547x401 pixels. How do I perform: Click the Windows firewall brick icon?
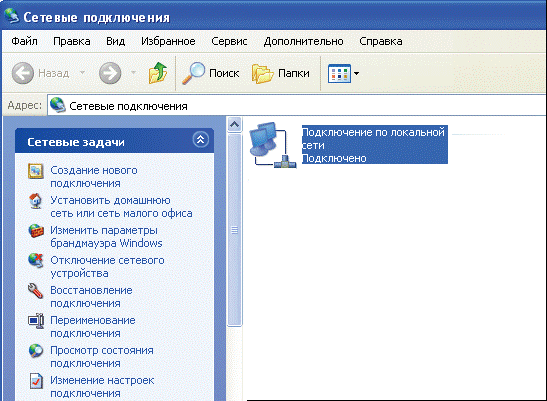point(36,231)
